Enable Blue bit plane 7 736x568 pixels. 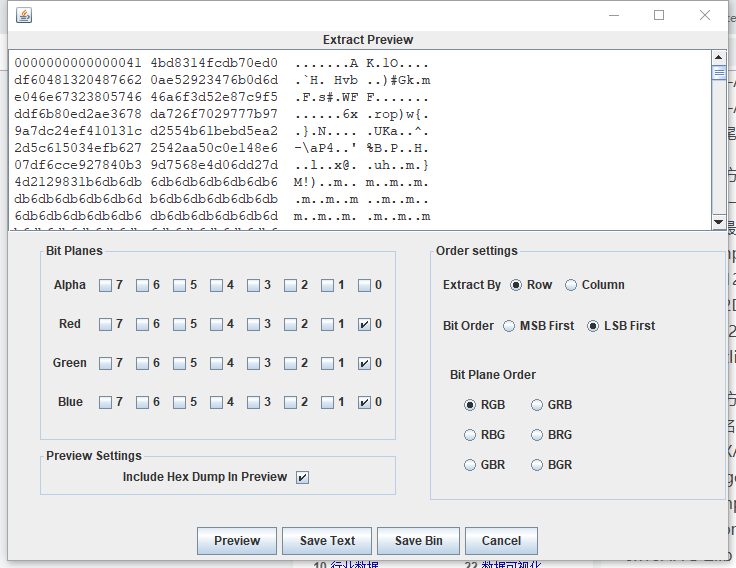105,402
